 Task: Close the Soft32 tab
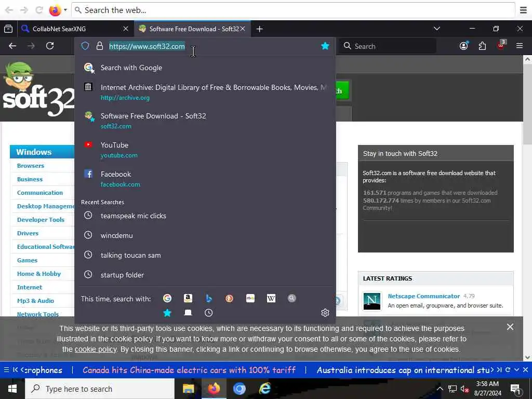[243, 29]
